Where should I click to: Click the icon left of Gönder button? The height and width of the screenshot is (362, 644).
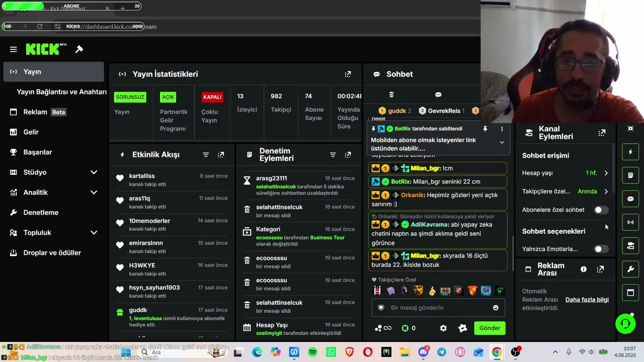[463, 328]
